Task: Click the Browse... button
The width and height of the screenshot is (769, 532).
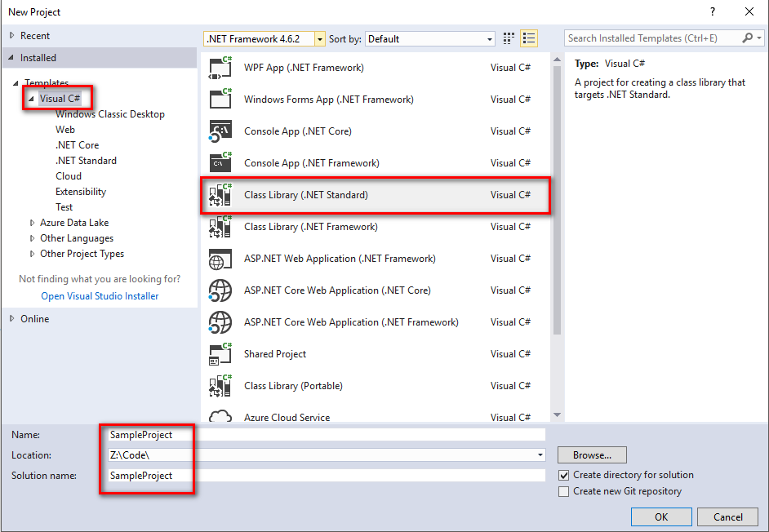Action: (592, 455)
